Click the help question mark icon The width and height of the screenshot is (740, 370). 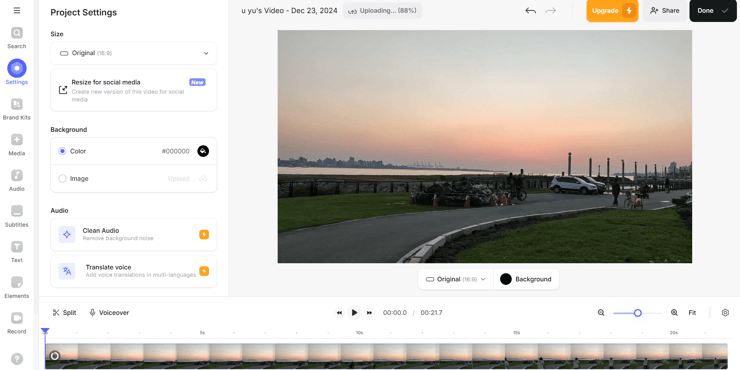tap(17, 359)
